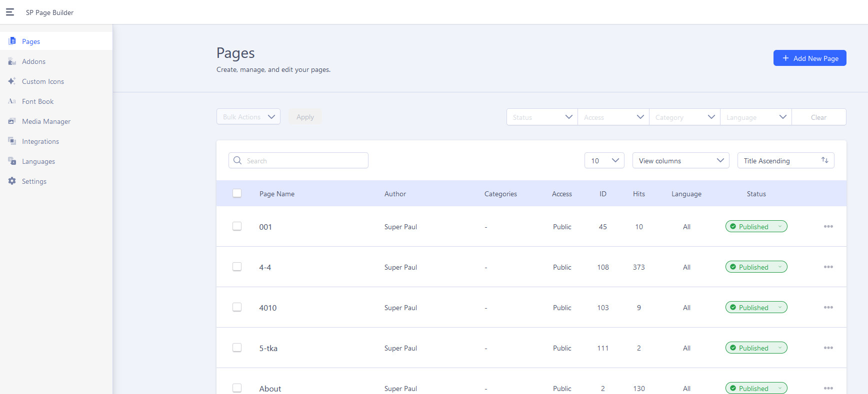
Task: Click the Add New Page button
Action: 809,58
